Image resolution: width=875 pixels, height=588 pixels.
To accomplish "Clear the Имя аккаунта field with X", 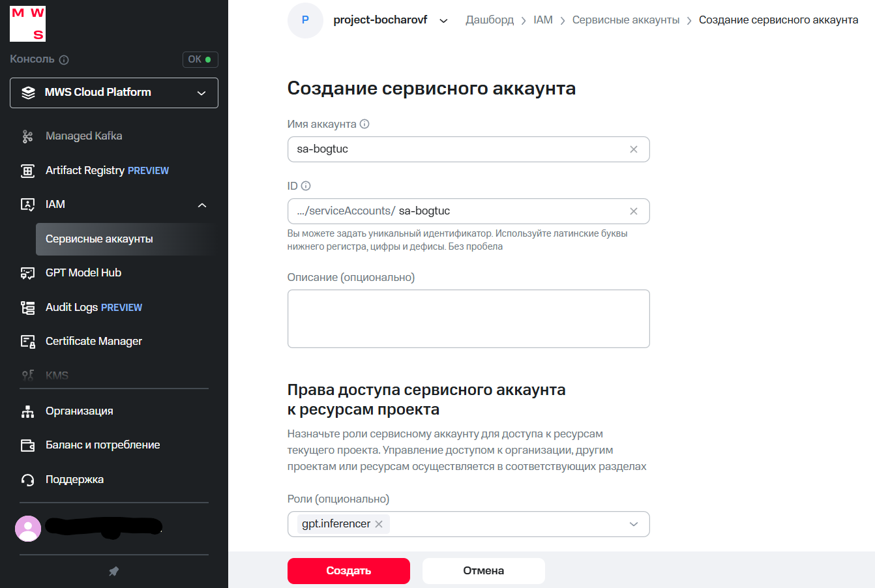I will [x=634, y=149].
